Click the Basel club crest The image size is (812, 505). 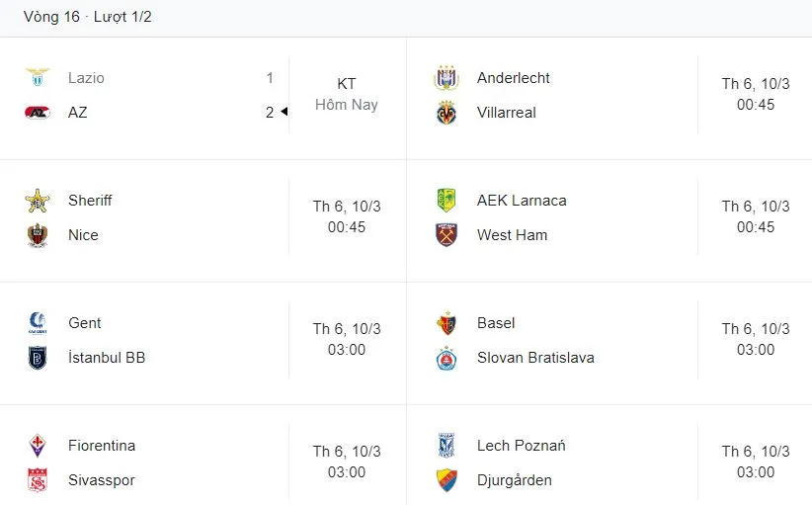[447, 323]
